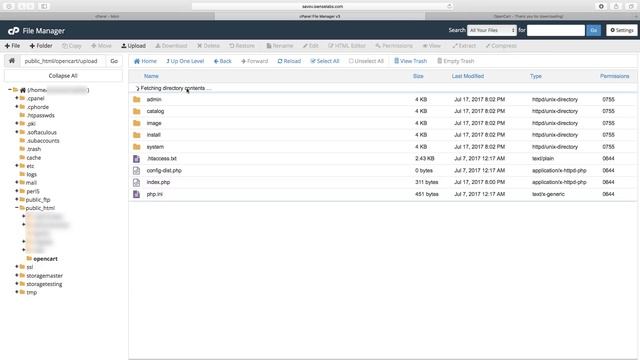Screen dimensions: 640x360
Task: Sort by Size column header
Action: click(418, 76)
